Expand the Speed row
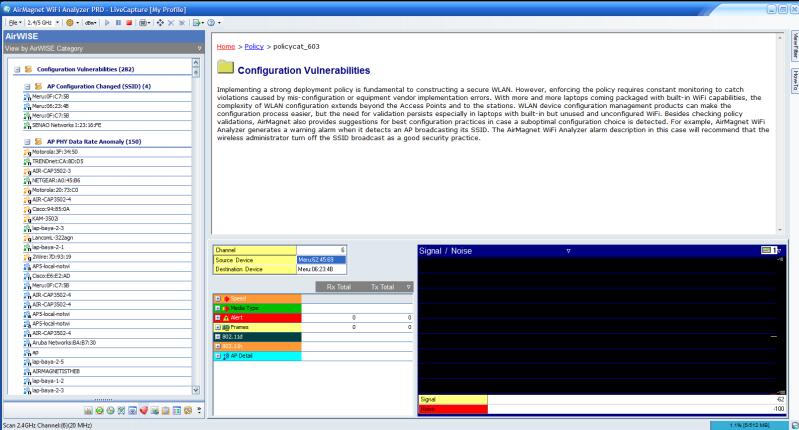799x430 pixels. coord(218,299)
